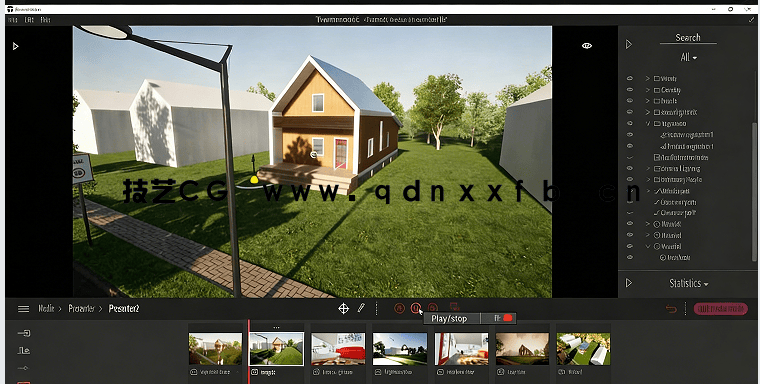Viewport: 760px width, 384px height.
Task: Open the hamburger menu beside Media breadcrumb
Action: pyautogui.click(x=23, y=308)
